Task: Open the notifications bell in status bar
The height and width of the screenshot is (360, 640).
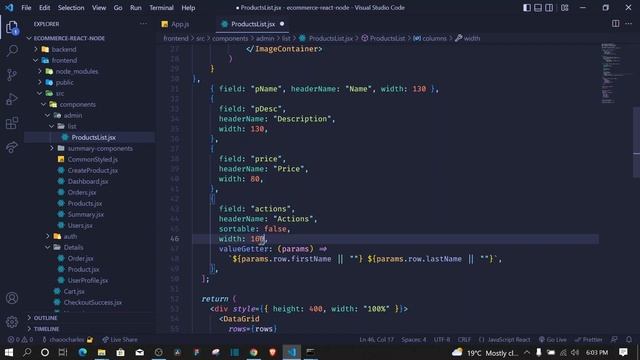Action: 629,340
